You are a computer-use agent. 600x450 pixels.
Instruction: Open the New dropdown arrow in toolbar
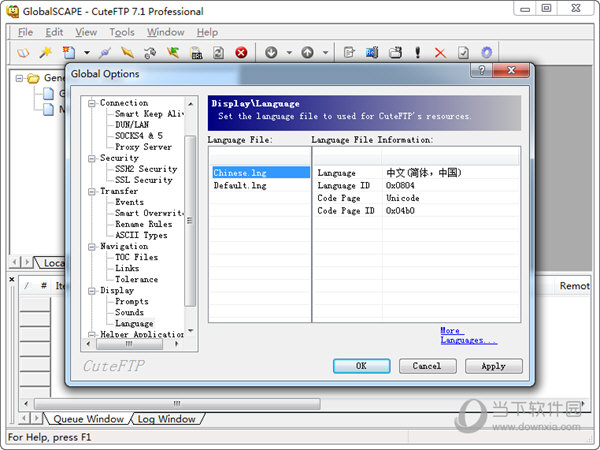(87, 52)
